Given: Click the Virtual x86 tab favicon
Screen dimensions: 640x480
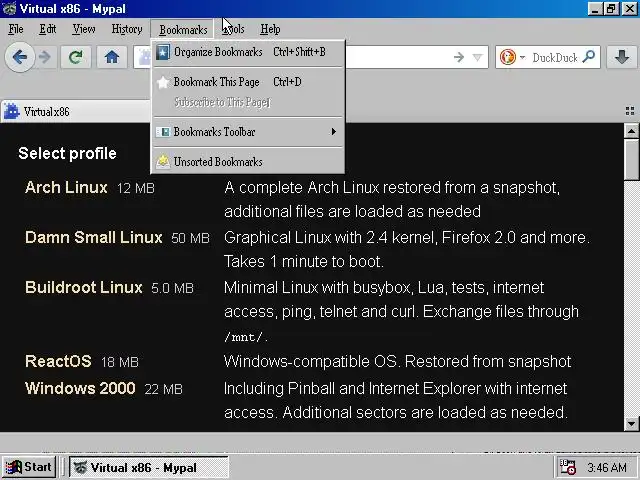Looking at the screenshot, I should pyautogui.click(x=11, y=111).
